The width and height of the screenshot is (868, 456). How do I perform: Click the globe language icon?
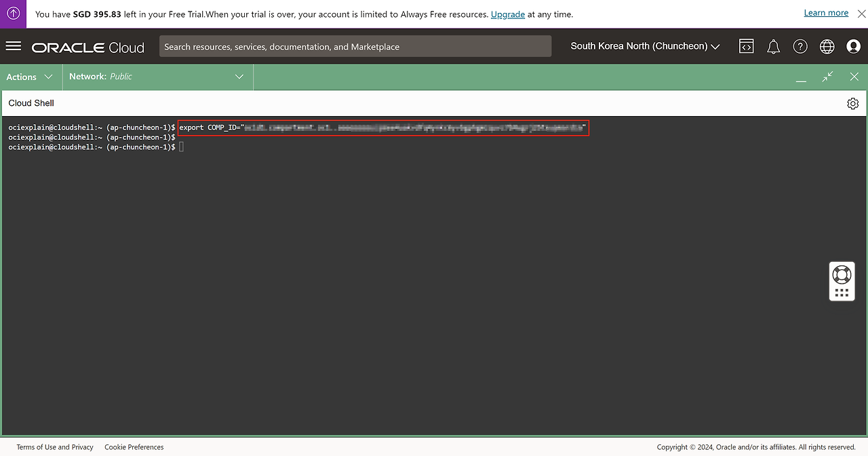pos(827,46)
